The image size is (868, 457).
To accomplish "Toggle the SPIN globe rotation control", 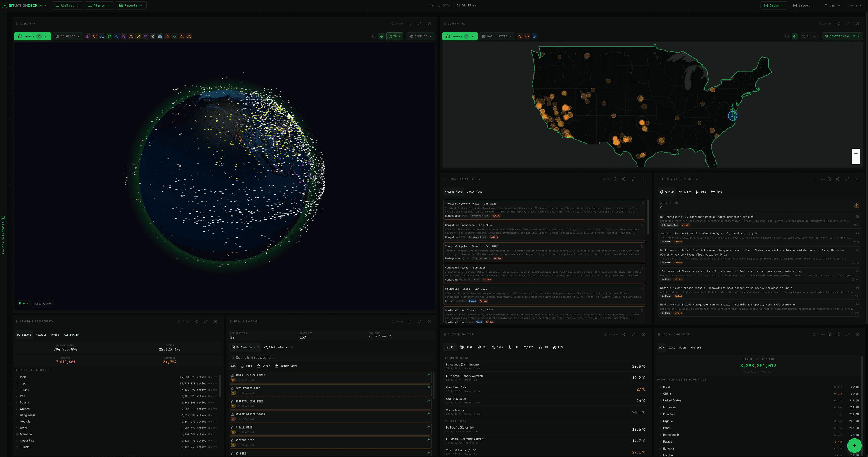I will tap(24, 304).
